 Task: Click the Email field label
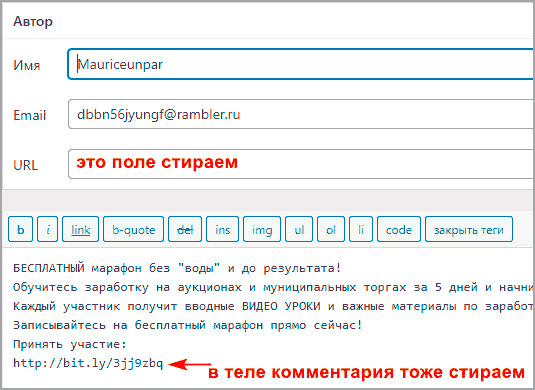click(x=29, y=115)
